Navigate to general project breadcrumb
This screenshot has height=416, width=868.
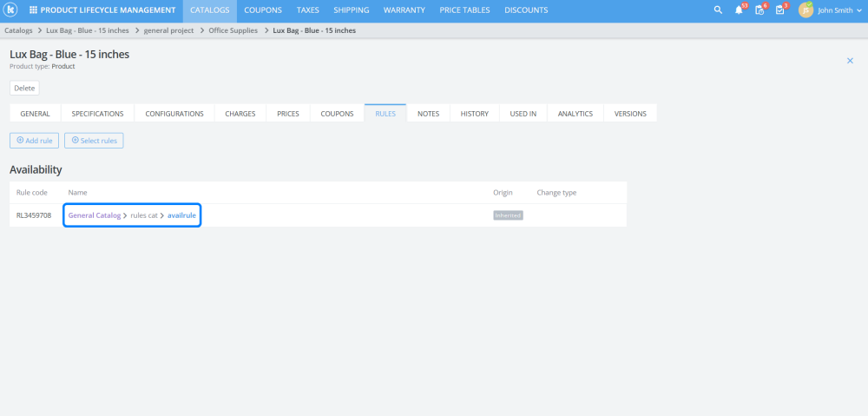[x=169, y=30]
